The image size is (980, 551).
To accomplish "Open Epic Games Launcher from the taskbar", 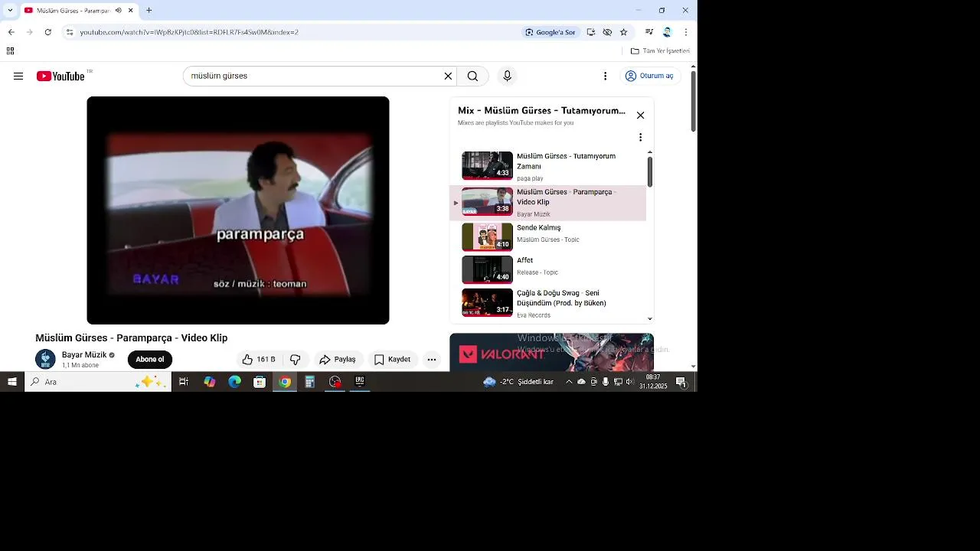I will [360, 382].
